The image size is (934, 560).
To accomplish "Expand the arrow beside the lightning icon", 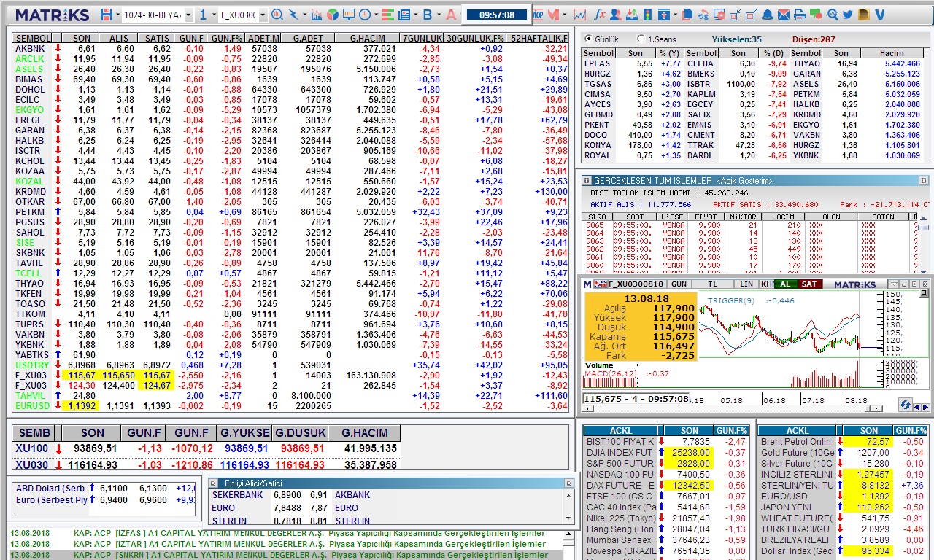I will click(304, 15).
